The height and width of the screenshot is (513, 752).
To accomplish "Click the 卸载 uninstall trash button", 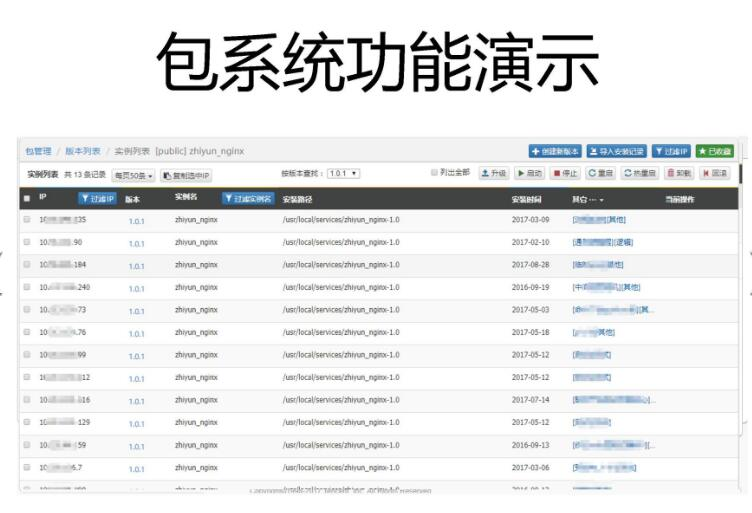I will pos(679,173).
